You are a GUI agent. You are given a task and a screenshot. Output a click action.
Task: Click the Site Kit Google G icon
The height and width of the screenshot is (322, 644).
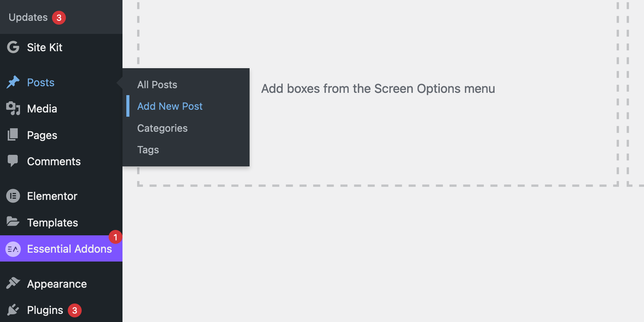pyautogui.click(x=13, y=47)
